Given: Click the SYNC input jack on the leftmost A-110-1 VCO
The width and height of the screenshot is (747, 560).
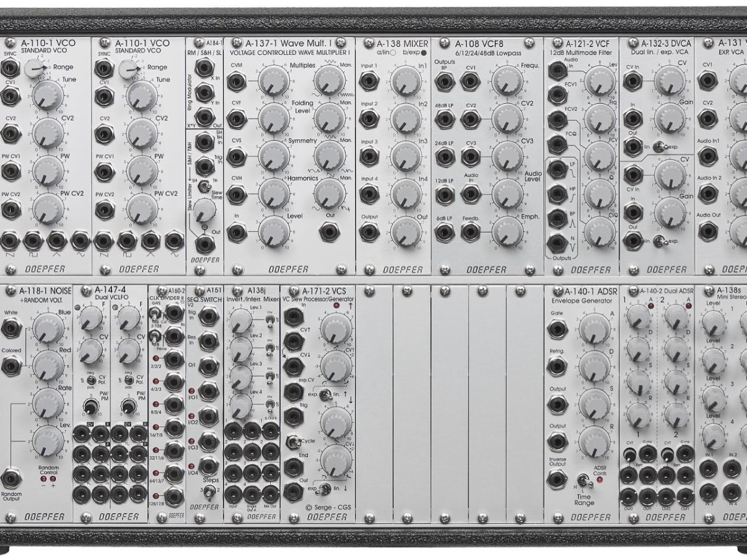Looking at the screenshot, I should [x=11, y=68].
